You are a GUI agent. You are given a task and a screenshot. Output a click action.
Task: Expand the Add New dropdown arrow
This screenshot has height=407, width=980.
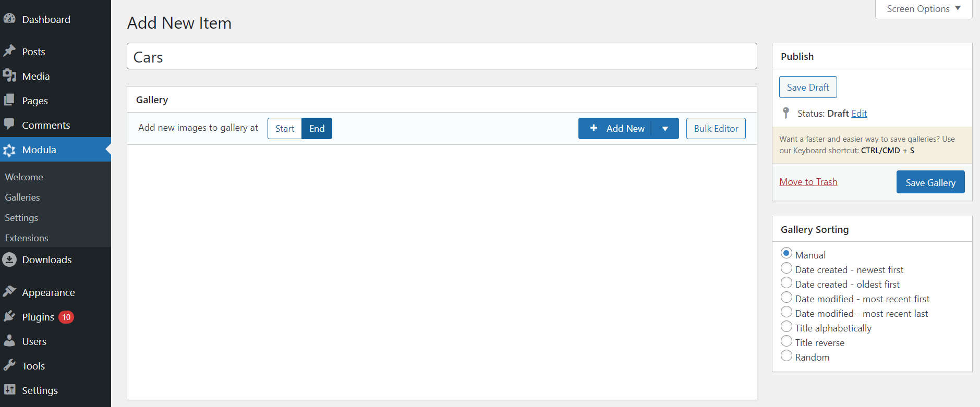click(x=665, y=129)
